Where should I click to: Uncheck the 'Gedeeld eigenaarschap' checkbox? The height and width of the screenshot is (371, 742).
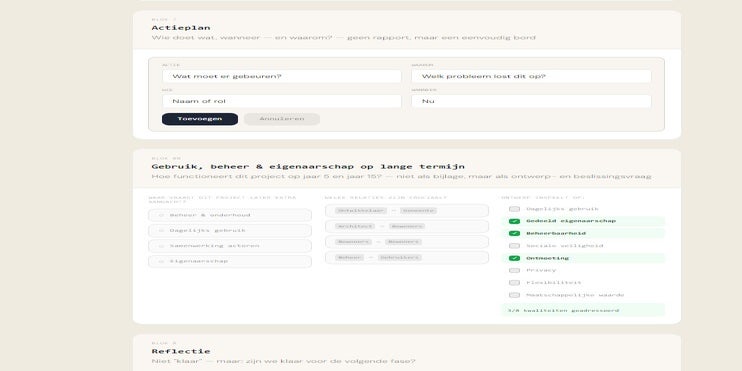(514, 221)
